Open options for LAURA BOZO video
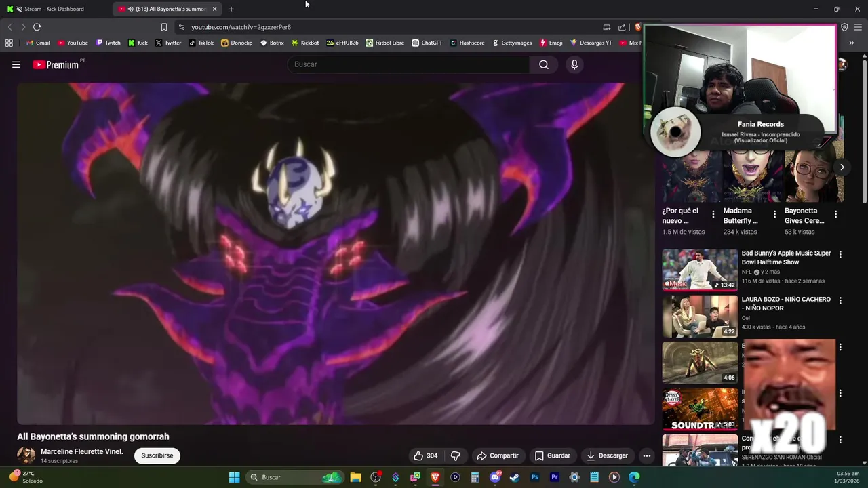Image resolution: width=868 pixels, height=488 pixels. click(840, 300)
